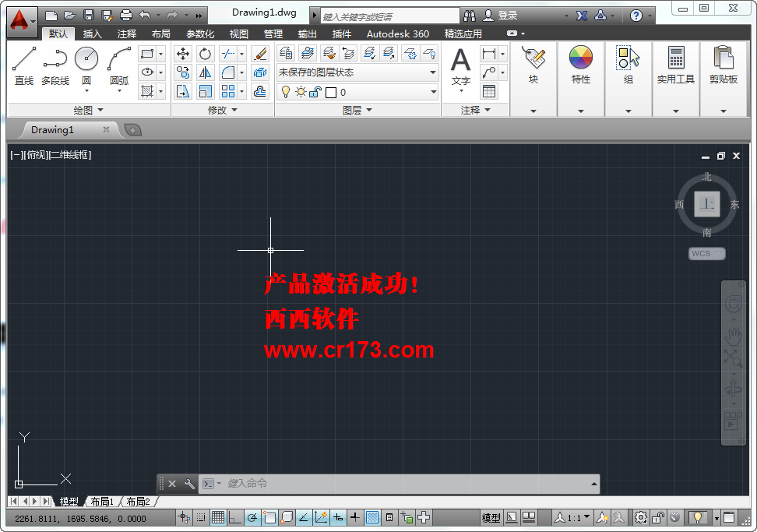Toggle the layer on/off light bulb
757x532 pixels.
(x=284, y=92)
